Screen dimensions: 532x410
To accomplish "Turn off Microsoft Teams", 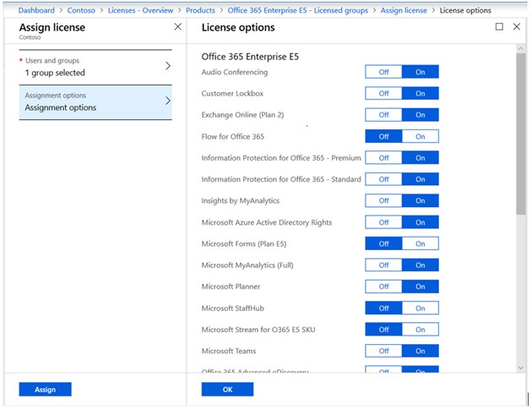I will (x=383, y=351).
